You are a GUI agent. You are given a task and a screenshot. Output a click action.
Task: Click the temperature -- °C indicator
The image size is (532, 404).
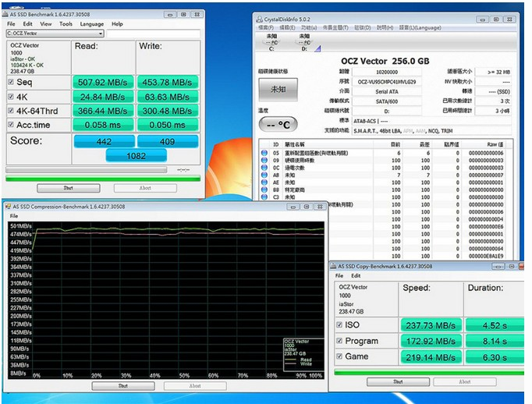pos(278,125)
